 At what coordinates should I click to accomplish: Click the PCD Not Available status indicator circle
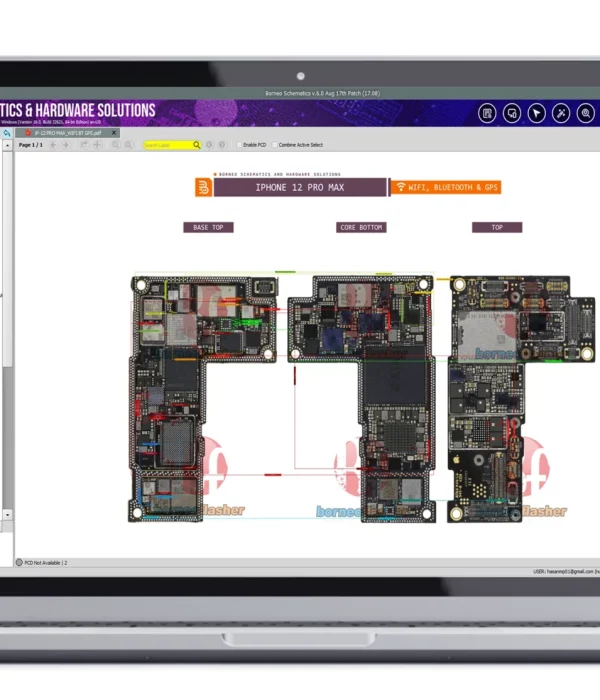pyautogui.click(x=19, y=562)
